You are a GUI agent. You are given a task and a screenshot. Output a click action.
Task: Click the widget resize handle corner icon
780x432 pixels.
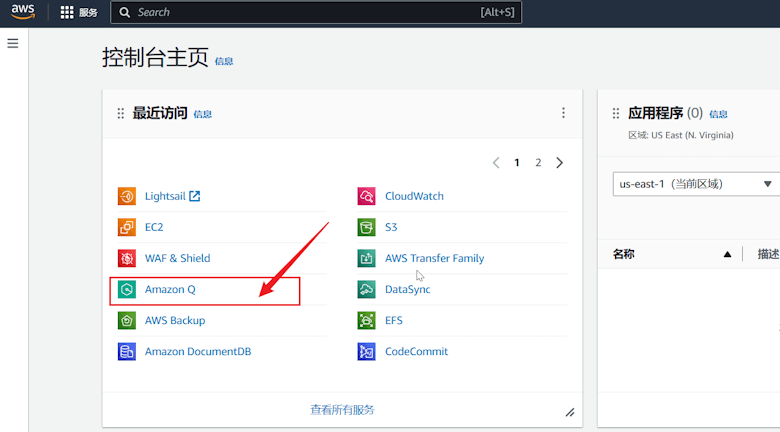pos(570,412)
